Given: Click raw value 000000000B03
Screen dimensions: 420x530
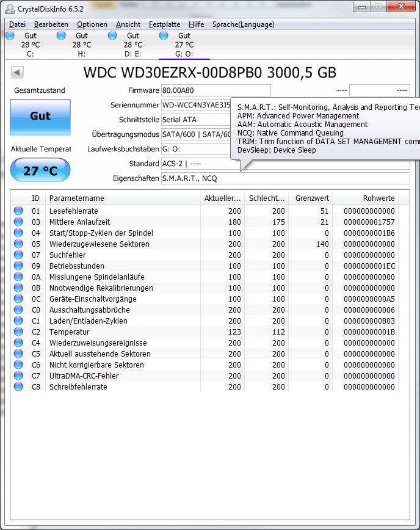Looking at the screenshot, I should 369,321.
